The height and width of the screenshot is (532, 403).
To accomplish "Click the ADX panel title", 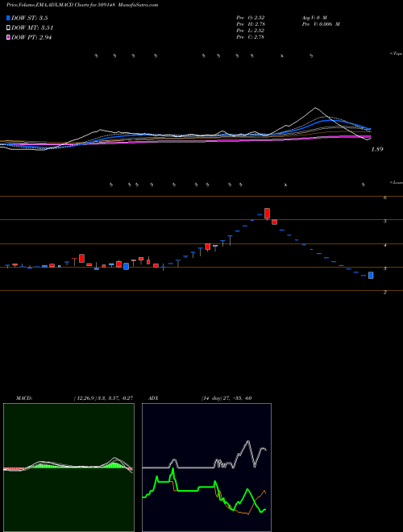I will (154, 398).
